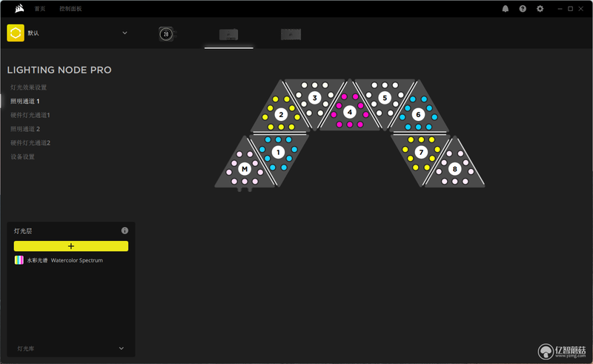593x364 pixels.
Task: Select triangle panel 2
Action: pyautogui.click(x=281, y=114)
